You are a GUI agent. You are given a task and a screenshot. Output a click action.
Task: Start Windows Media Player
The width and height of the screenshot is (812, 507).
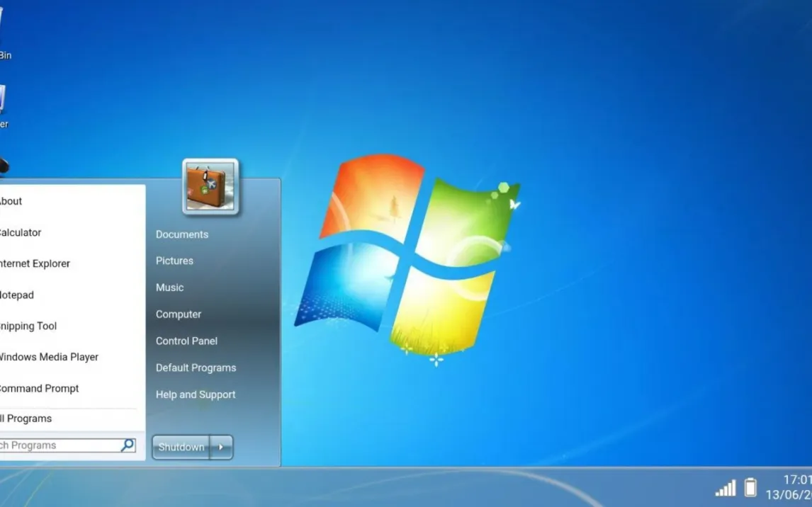(48, 357)
